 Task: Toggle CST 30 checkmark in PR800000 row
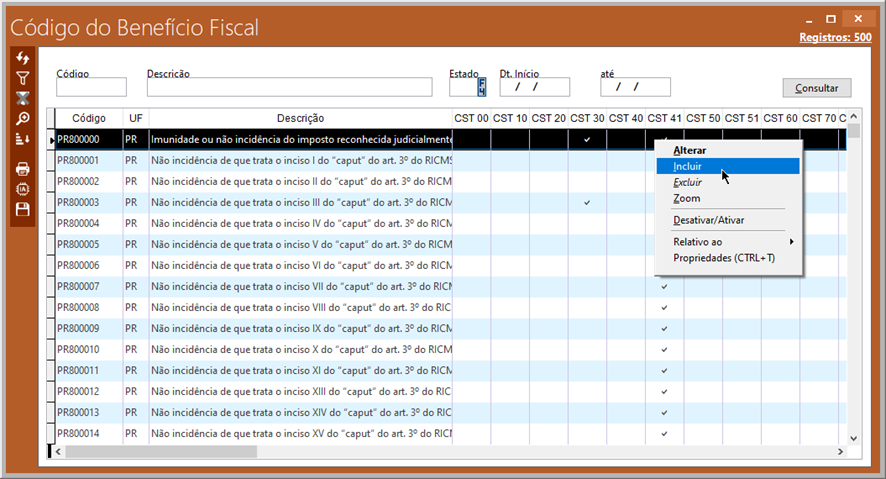[587, 140]
